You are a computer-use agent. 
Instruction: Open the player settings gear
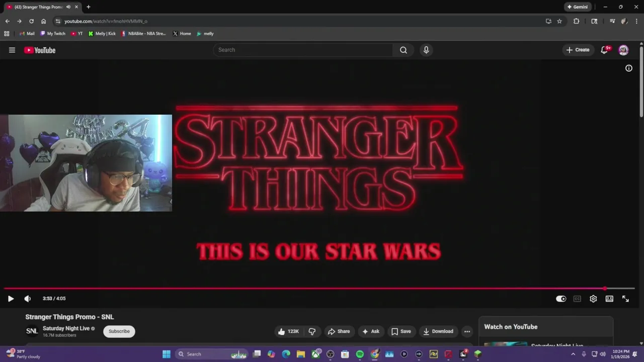point(593,299)
